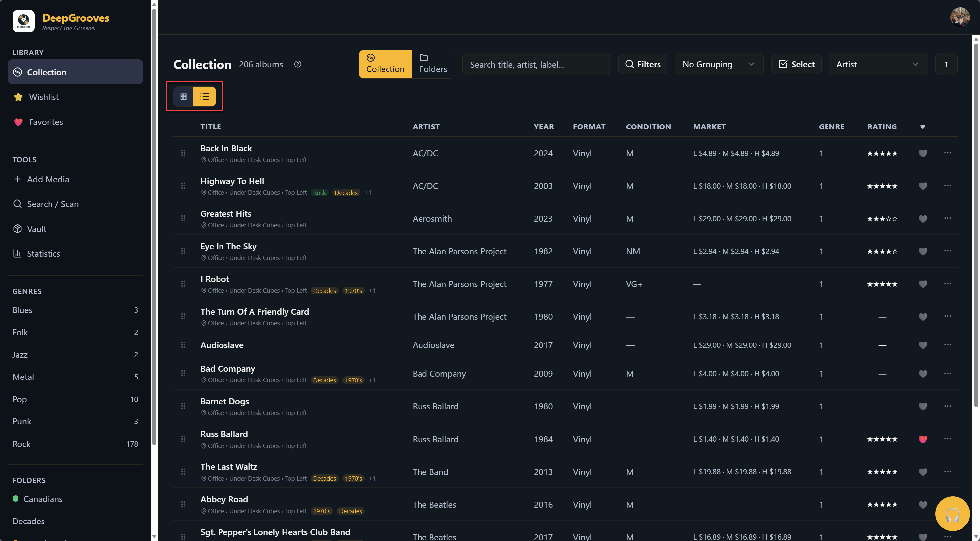The width and height of the screenshot is (980, 541).
Task: Filter by Metal genre
Action: pyautogui.click(x=75, y=377)
